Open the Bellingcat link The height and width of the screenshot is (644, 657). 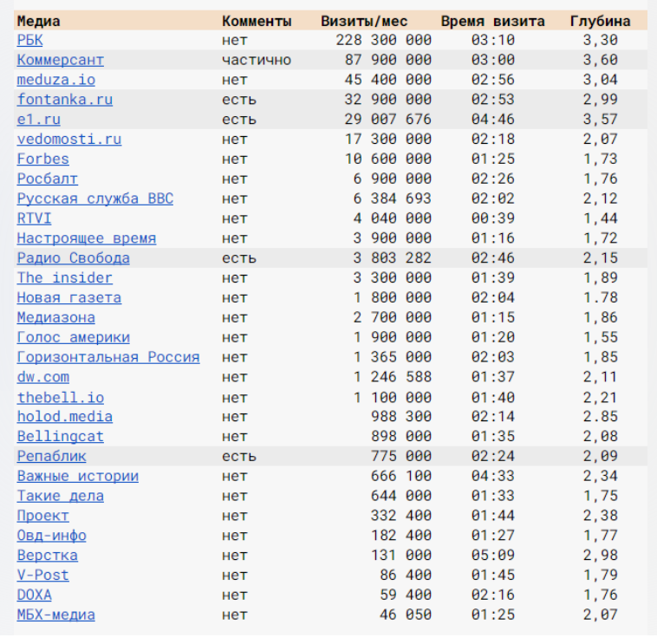click(61, 437)
